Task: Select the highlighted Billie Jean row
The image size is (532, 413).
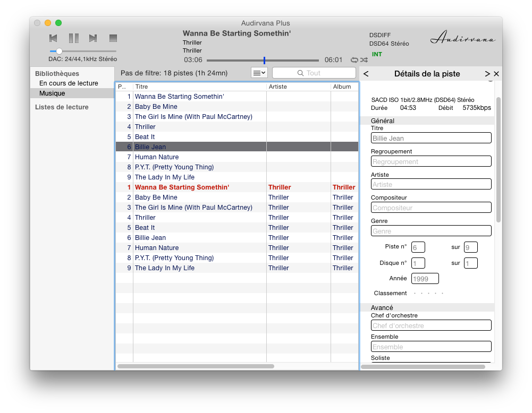Action: pos(237,147)
